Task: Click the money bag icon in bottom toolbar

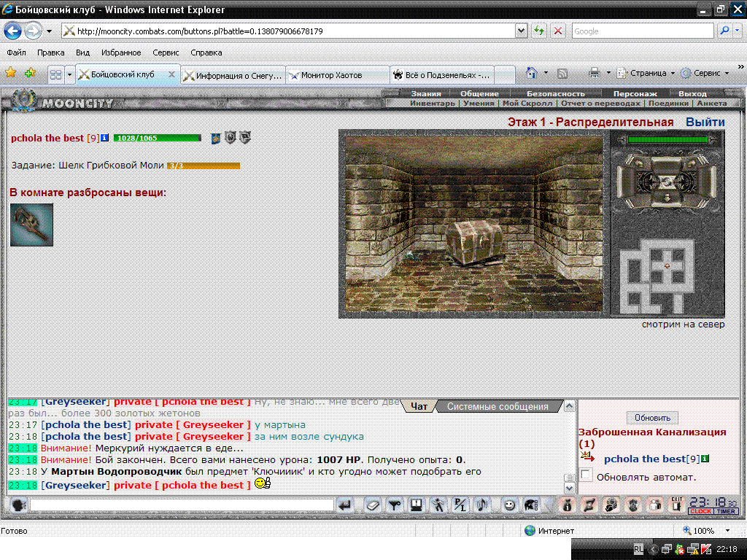Action: (x=567, y=505)
